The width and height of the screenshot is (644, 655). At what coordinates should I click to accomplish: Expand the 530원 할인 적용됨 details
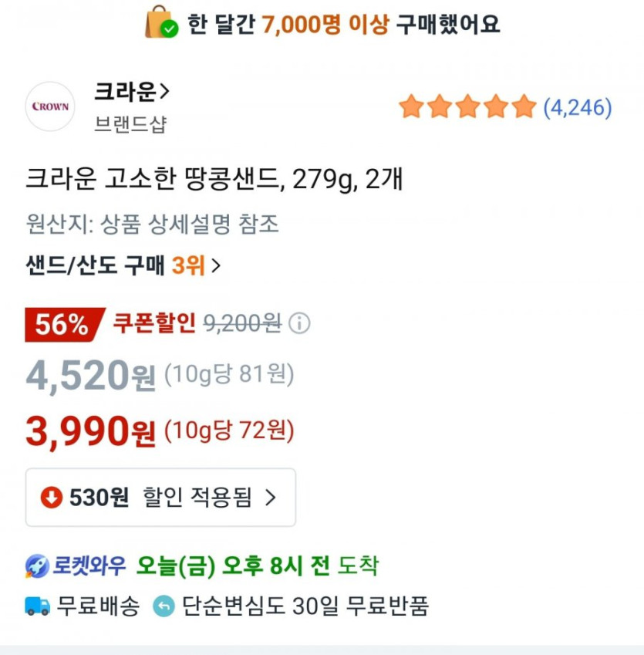point(160,498)
